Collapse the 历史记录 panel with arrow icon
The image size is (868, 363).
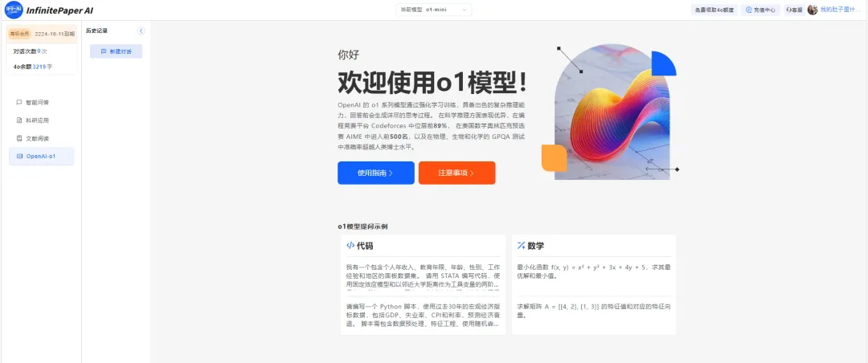tap(141, 31)
